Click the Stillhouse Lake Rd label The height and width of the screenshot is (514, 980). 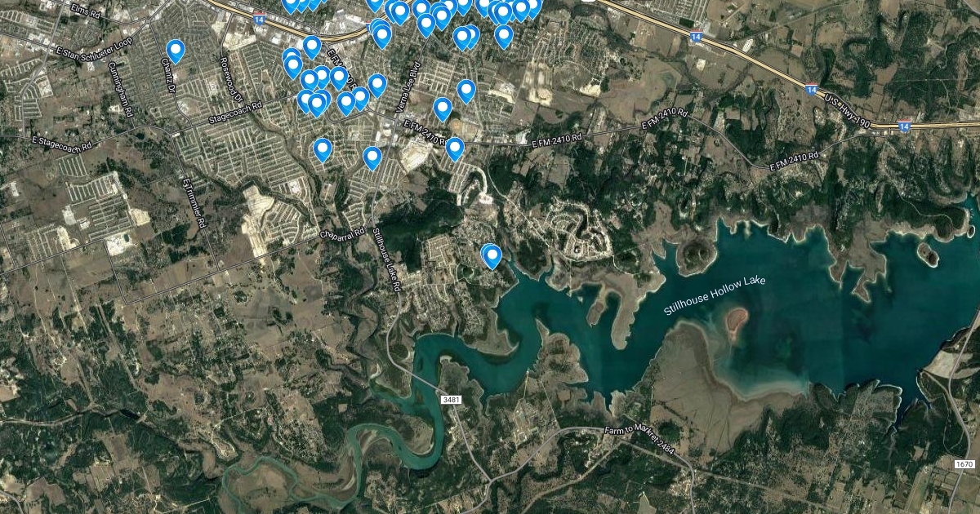385,260
